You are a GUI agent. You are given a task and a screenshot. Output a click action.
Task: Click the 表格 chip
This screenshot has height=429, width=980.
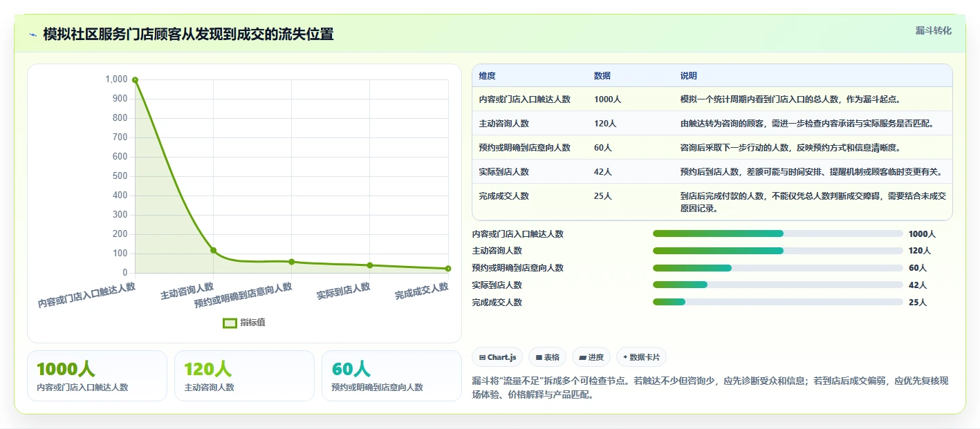click(547, 357)
